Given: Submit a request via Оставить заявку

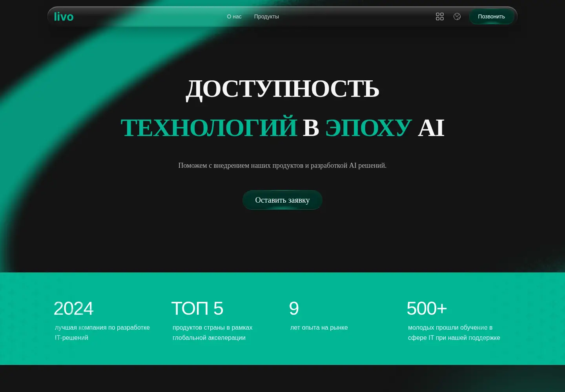Looking at the screenshot, I should pos(282,200).
